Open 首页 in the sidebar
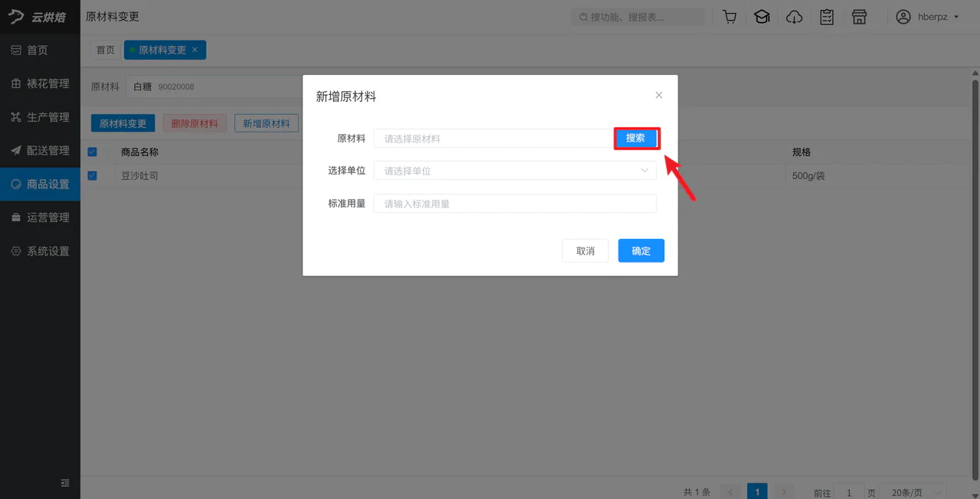980x499 pixels. (x=40, y=51)
